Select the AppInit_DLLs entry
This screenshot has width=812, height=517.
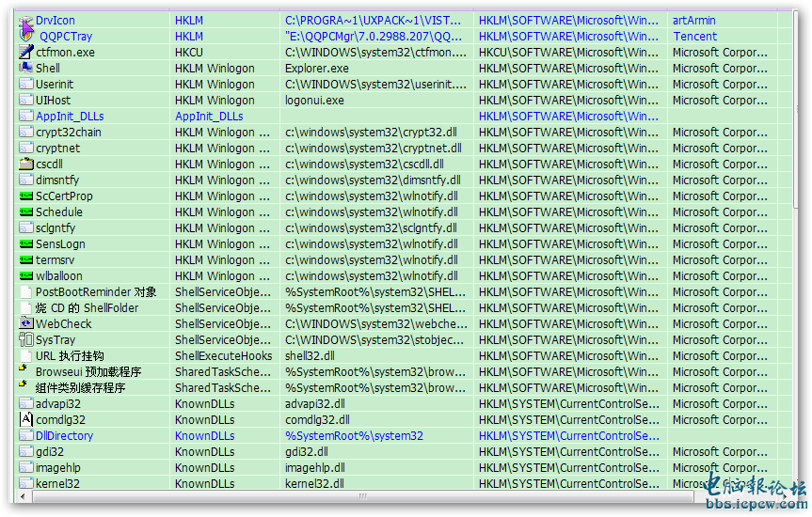(70, 116)
